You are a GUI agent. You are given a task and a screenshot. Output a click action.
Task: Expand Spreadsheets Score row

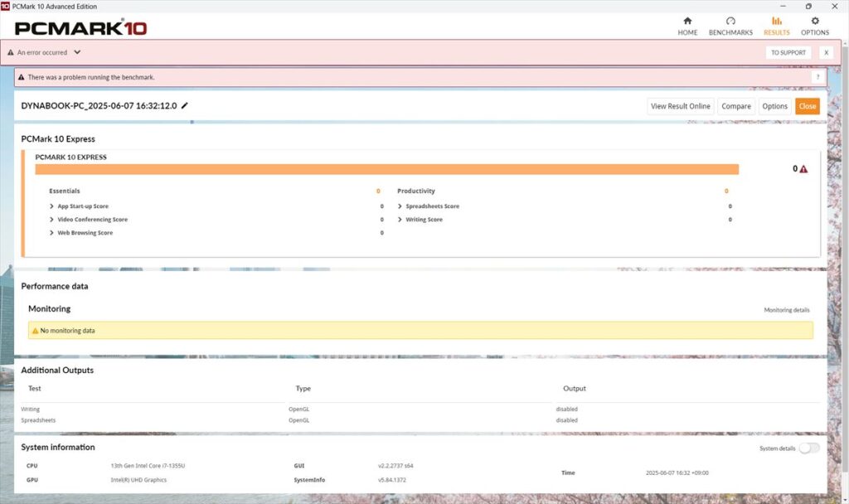pyautogui.click(x=400, y=206)
